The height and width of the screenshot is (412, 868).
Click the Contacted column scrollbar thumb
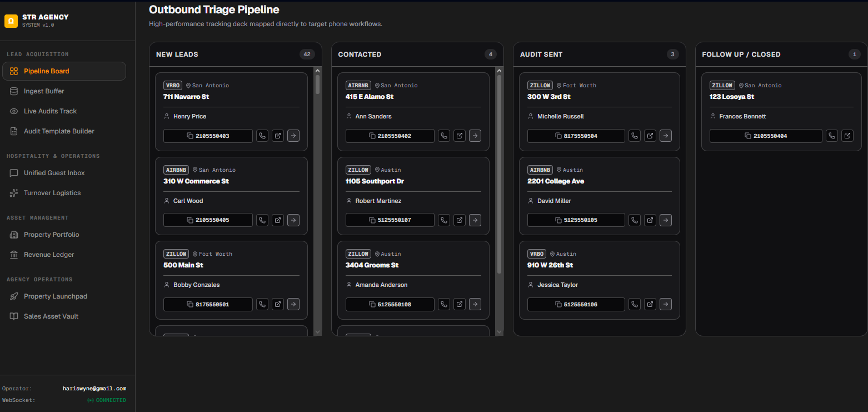point(499,174)
